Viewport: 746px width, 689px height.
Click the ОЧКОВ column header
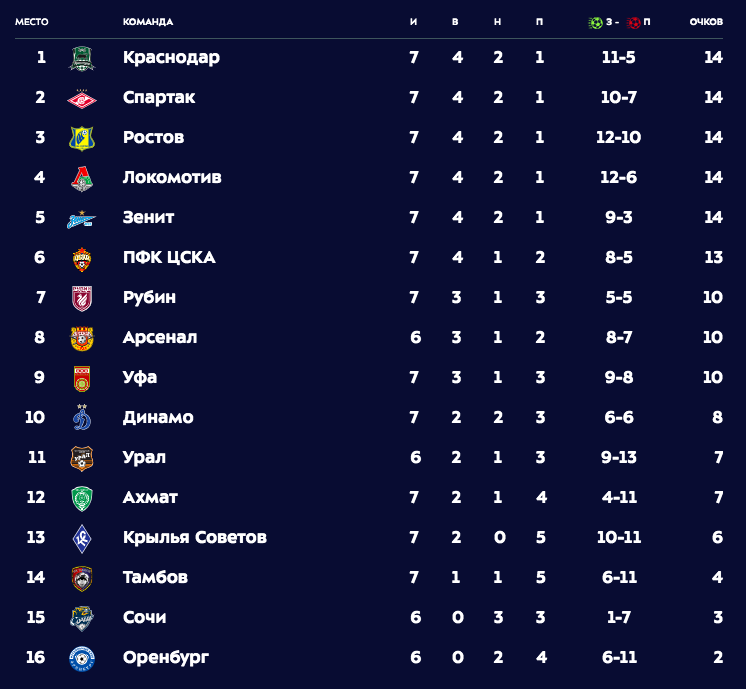[706, 22]
